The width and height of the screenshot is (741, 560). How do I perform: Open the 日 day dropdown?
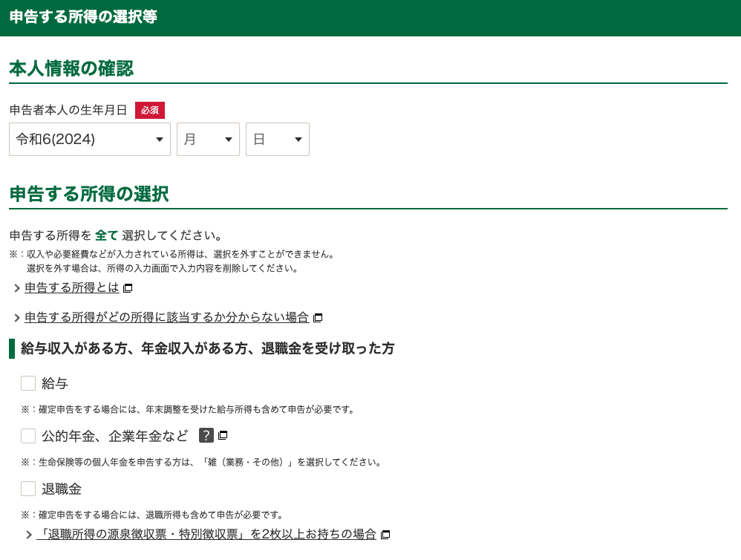(x=278, y=139)
